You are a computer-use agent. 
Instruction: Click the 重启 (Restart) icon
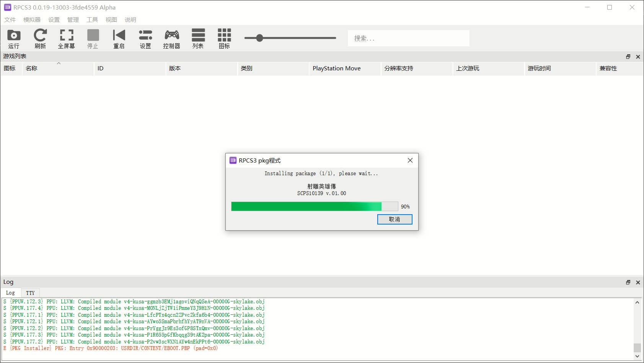coord(119,38)
